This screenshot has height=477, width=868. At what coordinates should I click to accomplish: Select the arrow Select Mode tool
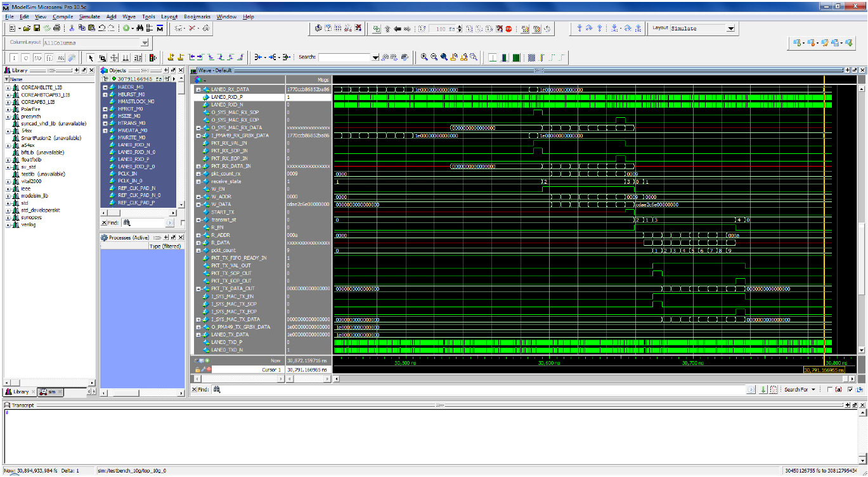(x=90, y=58)
